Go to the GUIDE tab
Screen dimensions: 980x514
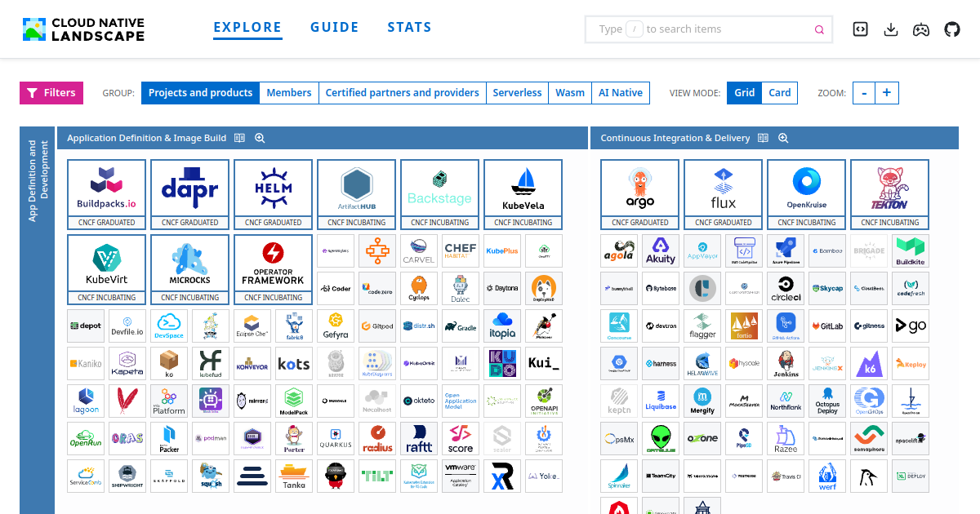335,27
